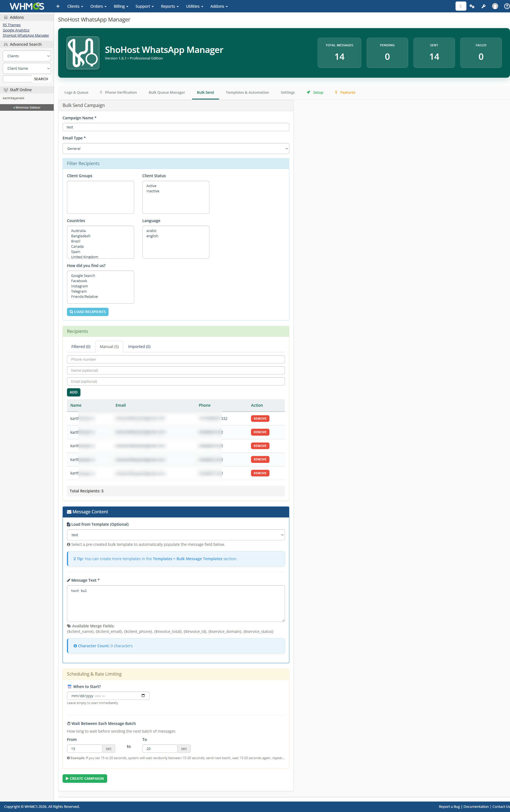The width and height of the screenshot is (510, 812).
Task: Open the wrench setup icon
Action: 483,6
